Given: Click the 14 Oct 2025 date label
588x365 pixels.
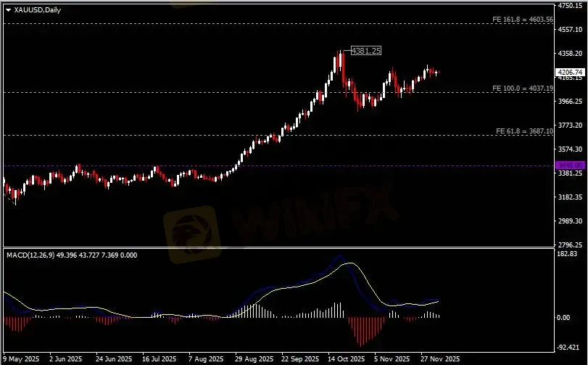Looking at the screenshot, I should pyautogui.click(x=344, y=358).
